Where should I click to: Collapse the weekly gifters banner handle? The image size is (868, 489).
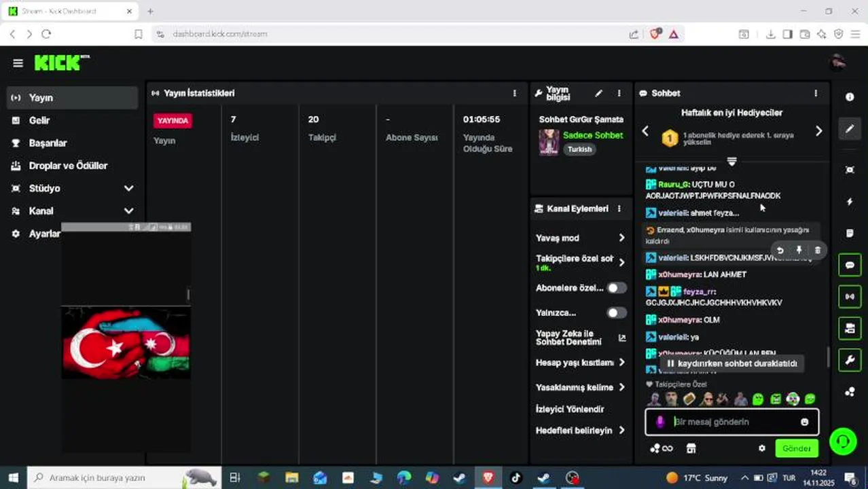click(731, 162)
